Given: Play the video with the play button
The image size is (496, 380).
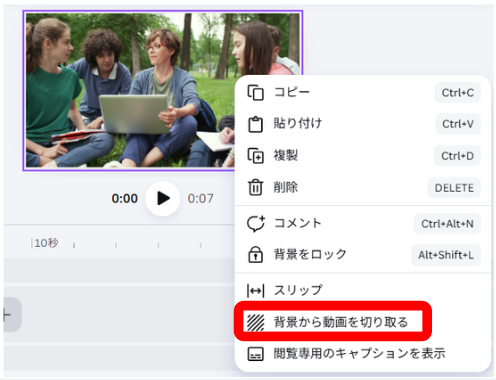Looking at the screenshot, I should coord(163,199).
